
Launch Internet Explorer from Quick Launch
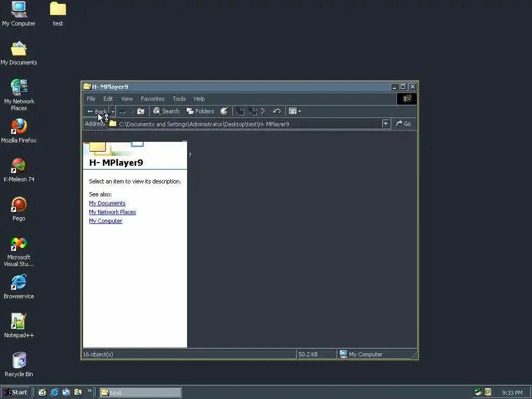pos(54,392)
